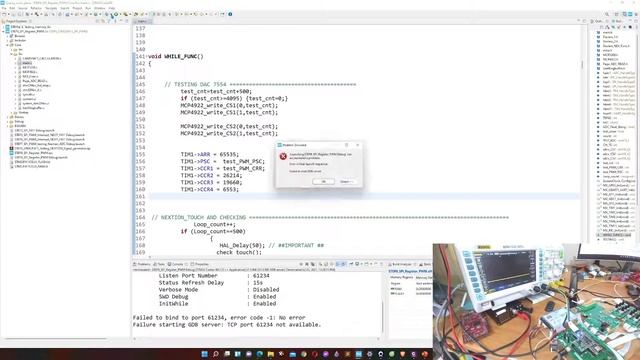Click line 141 void WHILE_FUNC() declaration
This screenshot has width=640, height=360.
tap(176, 56)
